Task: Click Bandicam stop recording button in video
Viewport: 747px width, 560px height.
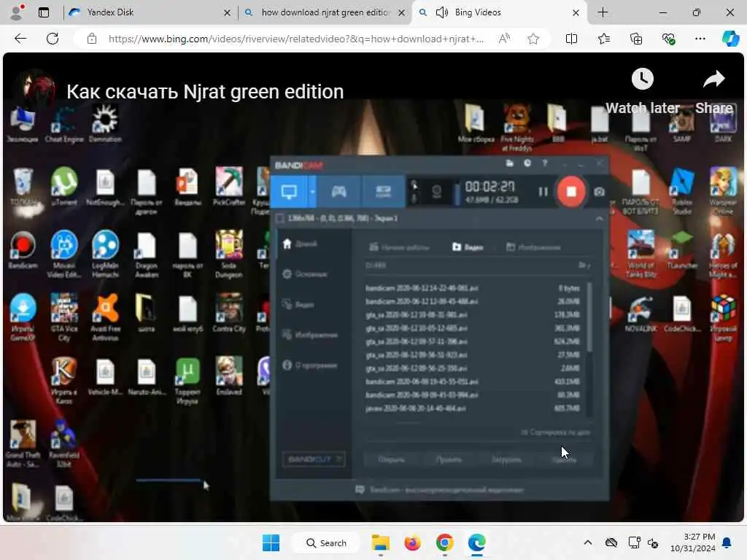Action: 570,192
